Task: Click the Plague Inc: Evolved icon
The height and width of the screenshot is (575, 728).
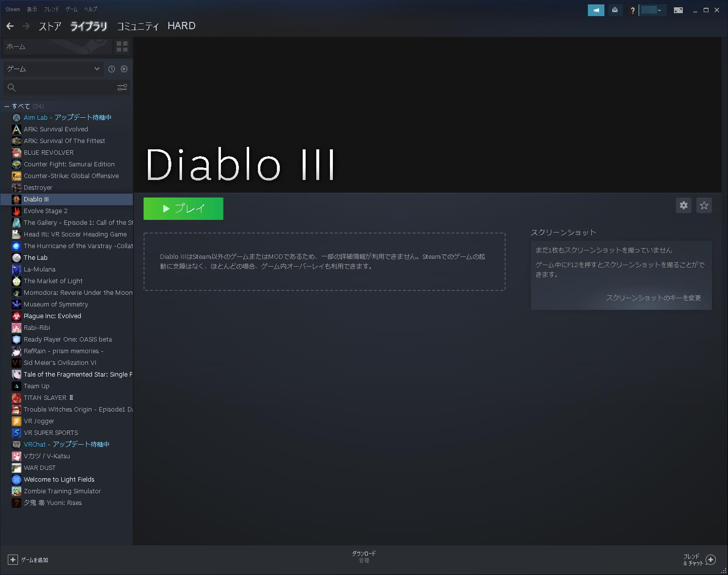Action: click(x=17, y=316)
